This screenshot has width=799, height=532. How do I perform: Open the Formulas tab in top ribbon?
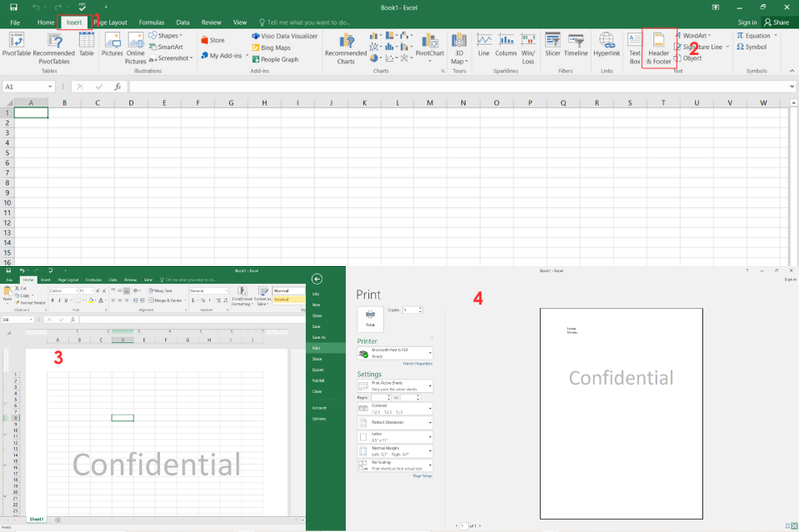tap(151, 21)
